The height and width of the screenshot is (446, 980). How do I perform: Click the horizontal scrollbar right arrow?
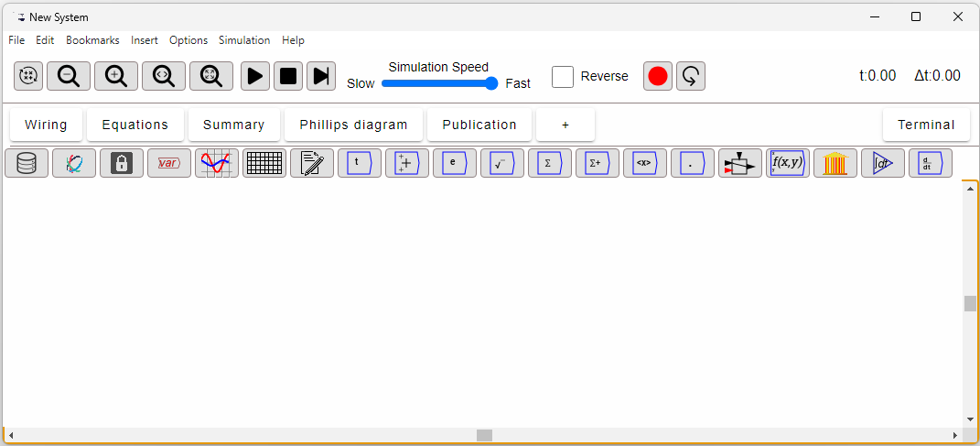coord(955,435)
